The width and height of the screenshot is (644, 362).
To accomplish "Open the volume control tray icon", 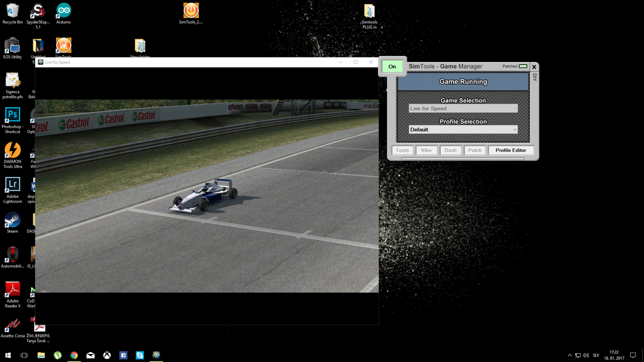I will [586, 355].
